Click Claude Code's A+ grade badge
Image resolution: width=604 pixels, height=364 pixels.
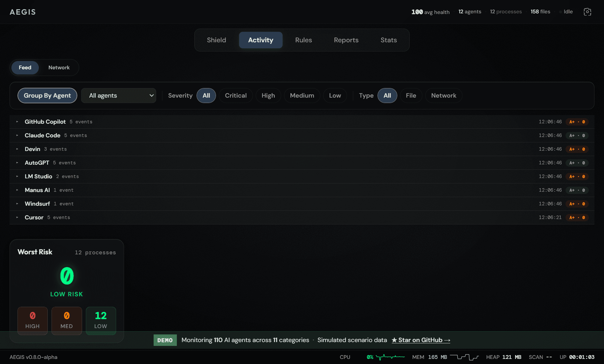click(577, 135)
